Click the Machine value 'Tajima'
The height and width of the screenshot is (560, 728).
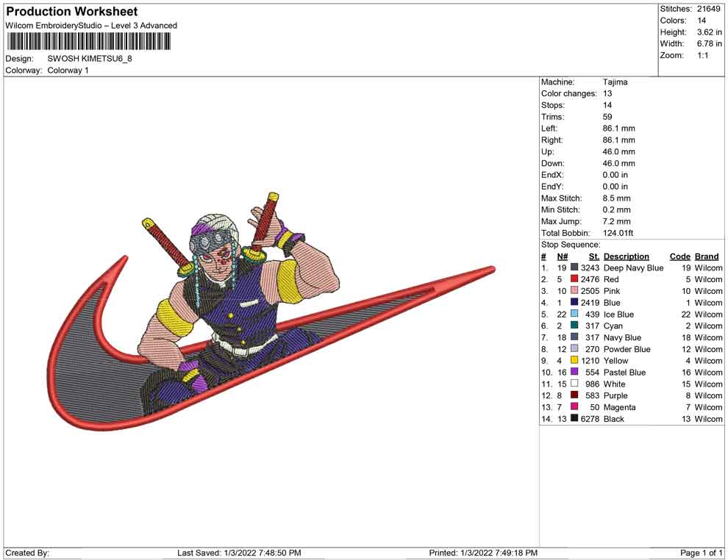pos(615,82)
